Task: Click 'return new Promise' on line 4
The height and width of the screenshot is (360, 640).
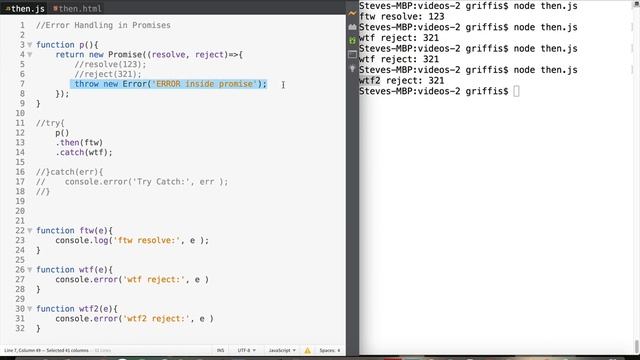Action: coord(98,55)
